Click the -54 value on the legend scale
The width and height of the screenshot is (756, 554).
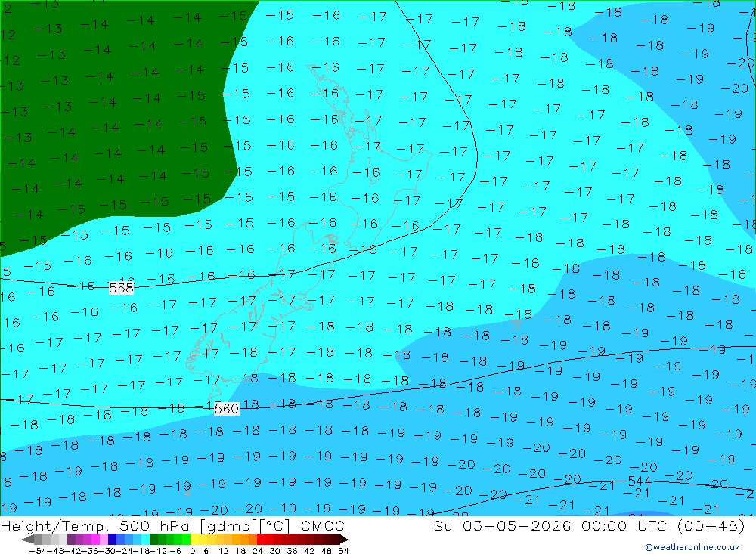coord(38,551)
